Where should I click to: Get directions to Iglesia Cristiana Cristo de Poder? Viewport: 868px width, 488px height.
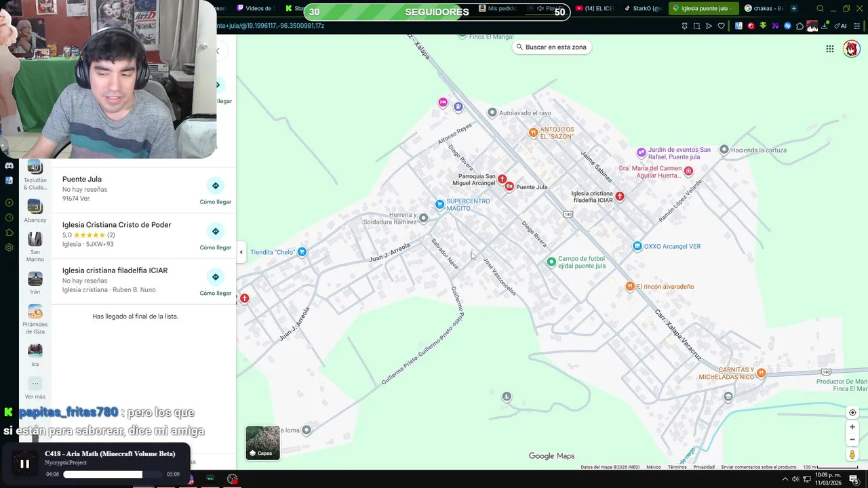coord(215,237)
